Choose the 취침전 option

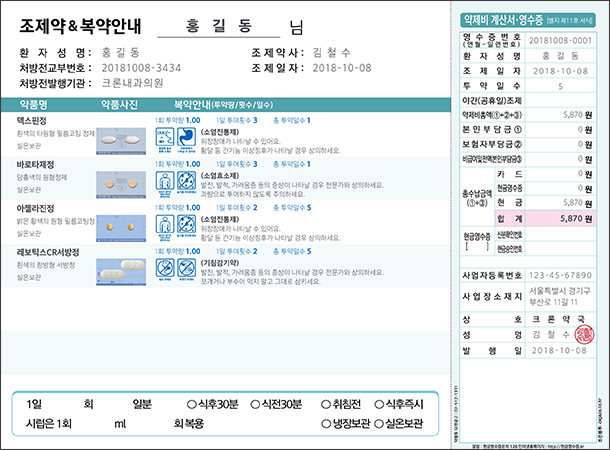pos(325,405)
